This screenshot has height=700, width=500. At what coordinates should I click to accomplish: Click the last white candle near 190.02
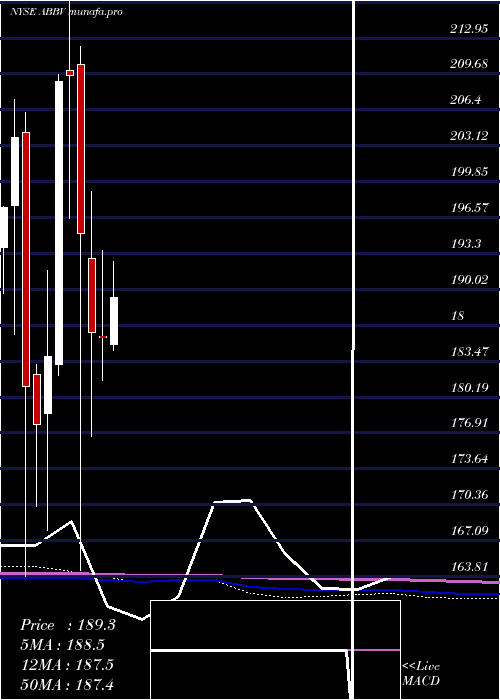click(114, 321)
